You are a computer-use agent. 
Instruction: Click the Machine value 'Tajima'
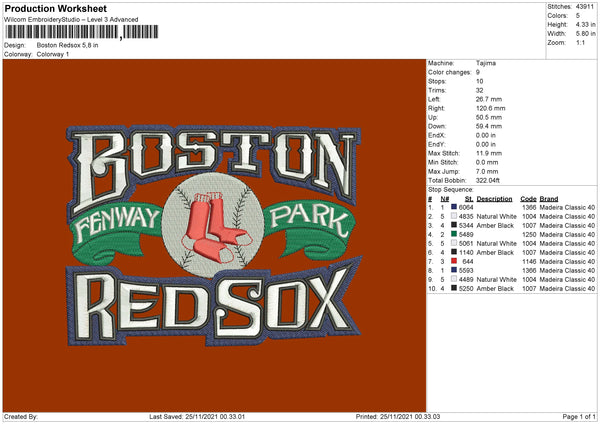point(486,63)
